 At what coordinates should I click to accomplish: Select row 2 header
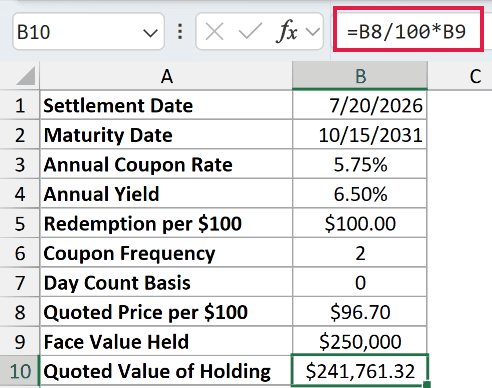click(20, 135)
